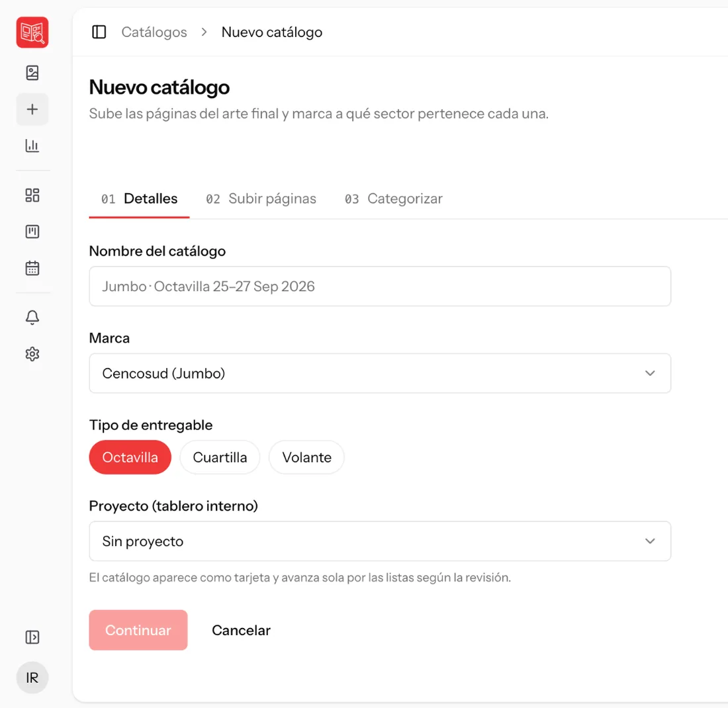The width and height of the screenshot is (728, 708).
Task: Select the Octavilla deliverable type
Action: [x=130, y=457]
